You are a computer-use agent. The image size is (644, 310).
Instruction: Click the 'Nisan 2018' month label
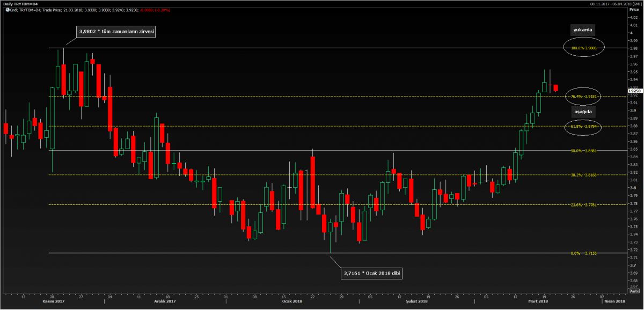(x=614, y=301)
